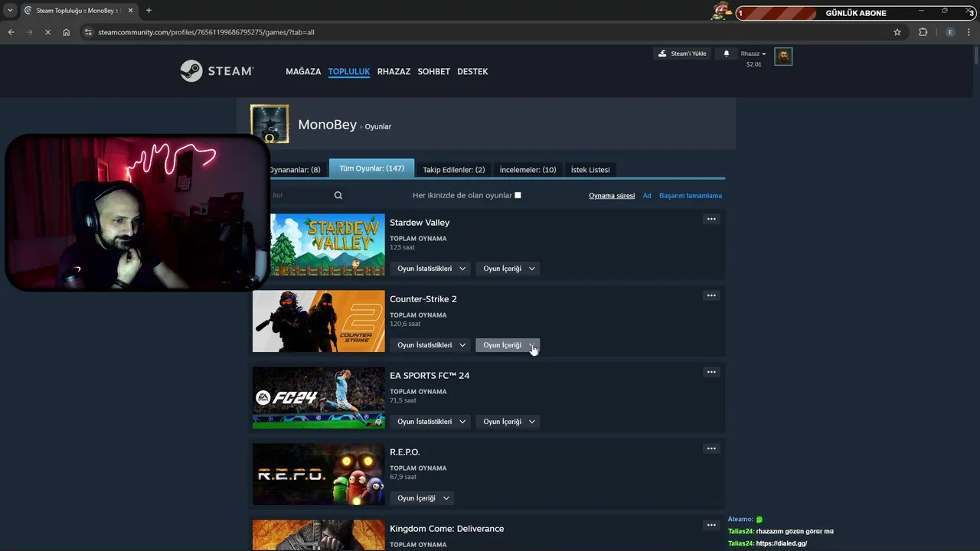Open RHAZAZ menu in Steam header
The width and height of the screenshot is (980, 551).
[x=394, y=71]
